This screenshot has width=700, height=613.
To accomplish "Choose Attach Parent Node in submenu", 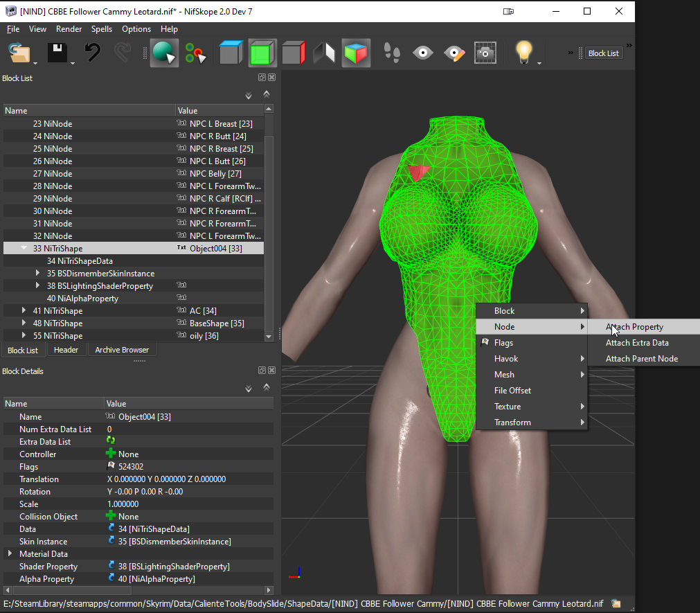I will coord(644,359).
